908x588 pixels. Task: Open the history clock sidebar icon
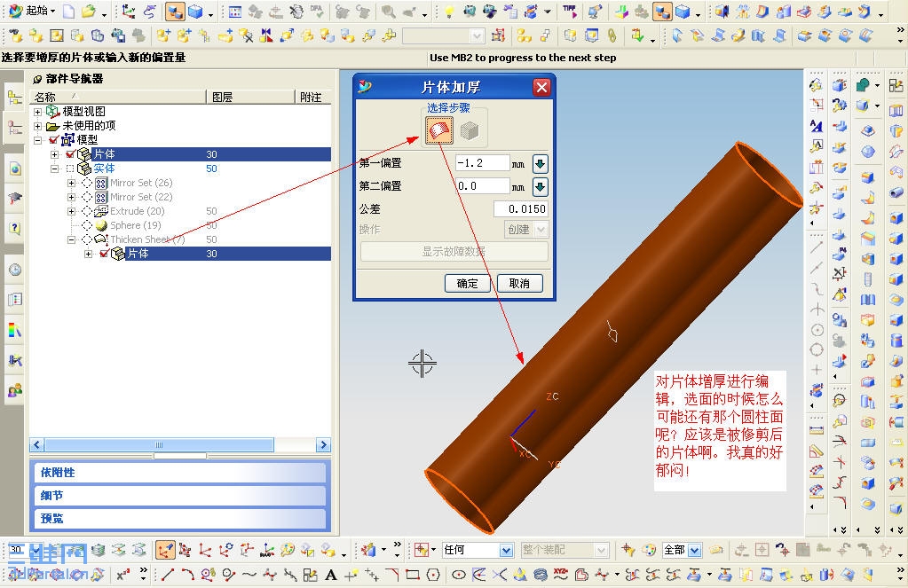click(x=15, y=270)
